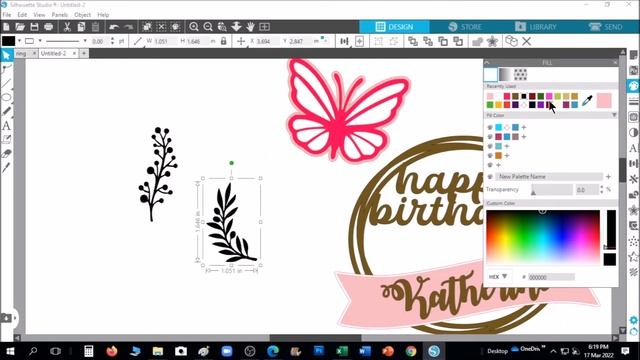Viewport: 640px width, 360px height.
Task: Collapse the Fill Color section arrow
Action: pyautogui.click(x=614, y=116)
